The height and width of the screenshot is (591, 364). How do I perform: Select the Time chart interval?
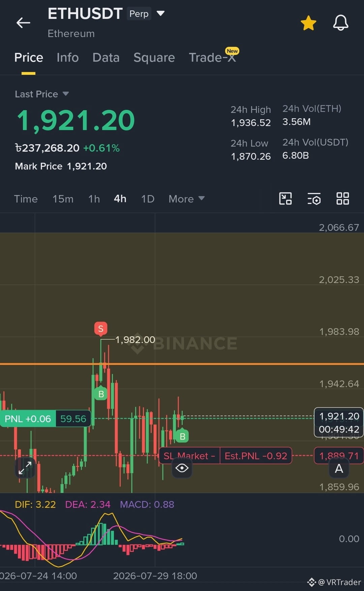click(x=26, y=199)
